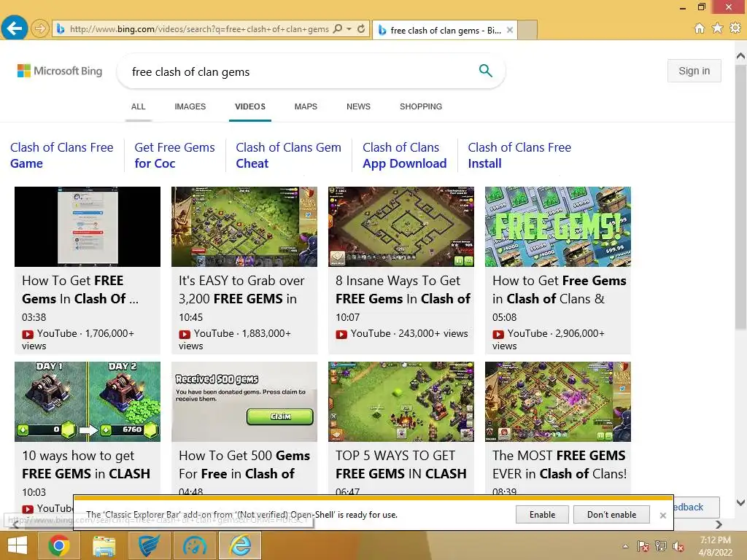Click the Feedback button

click(696, 507)
